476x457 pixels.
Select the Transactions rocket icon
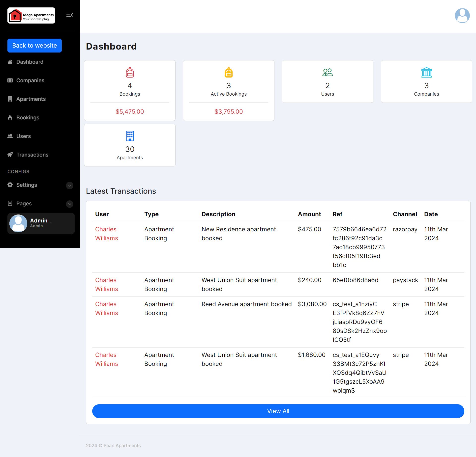[x=10, y=155]
